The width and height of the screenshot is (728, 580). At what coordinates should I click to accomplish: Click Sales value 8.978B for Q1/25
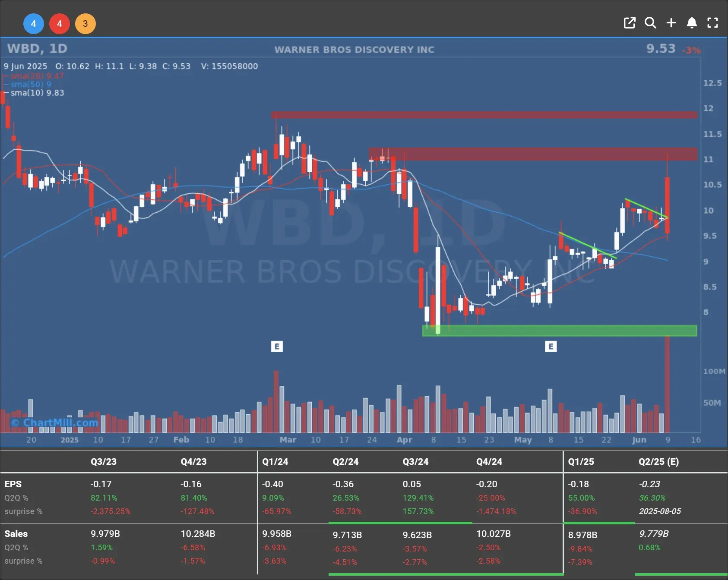tap(582, 535)
